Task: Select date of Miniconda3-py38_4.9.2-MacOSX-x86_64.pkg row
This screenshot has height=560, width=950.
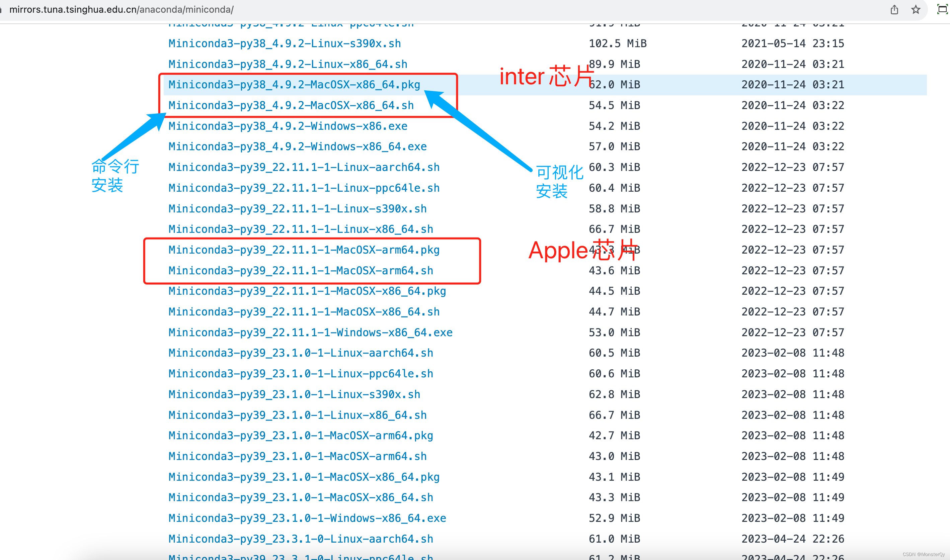Action: point(793,85)
